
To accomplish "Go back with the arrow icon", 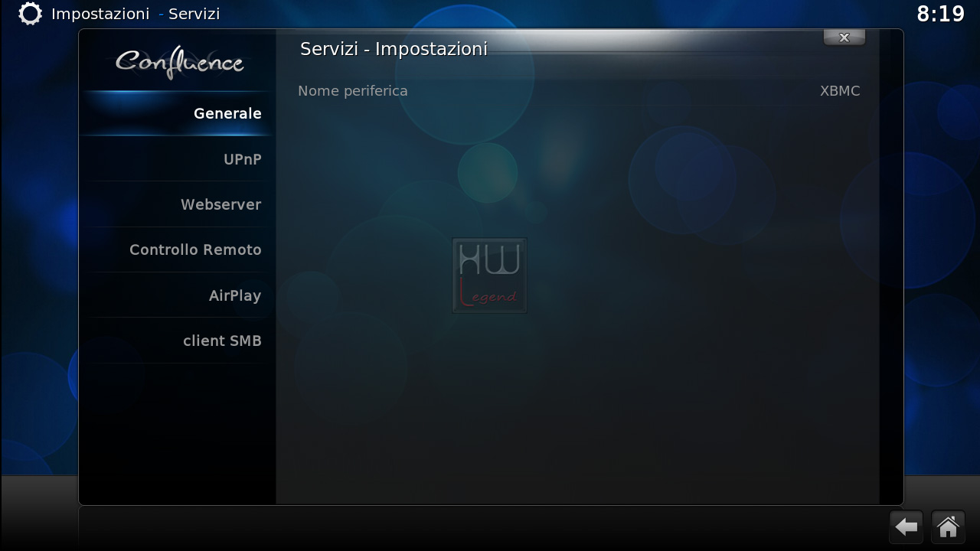I will coord(906,527).
